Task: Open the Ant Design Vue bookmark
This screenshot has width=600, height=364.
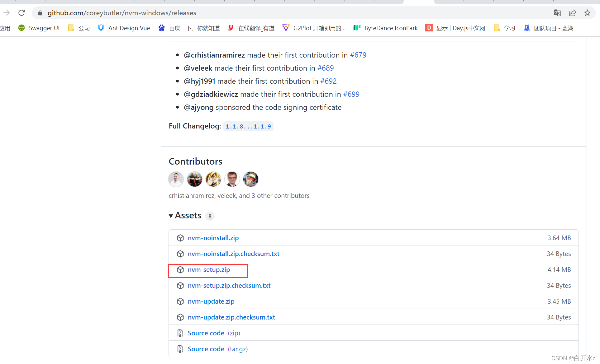Action: point(124,28)
